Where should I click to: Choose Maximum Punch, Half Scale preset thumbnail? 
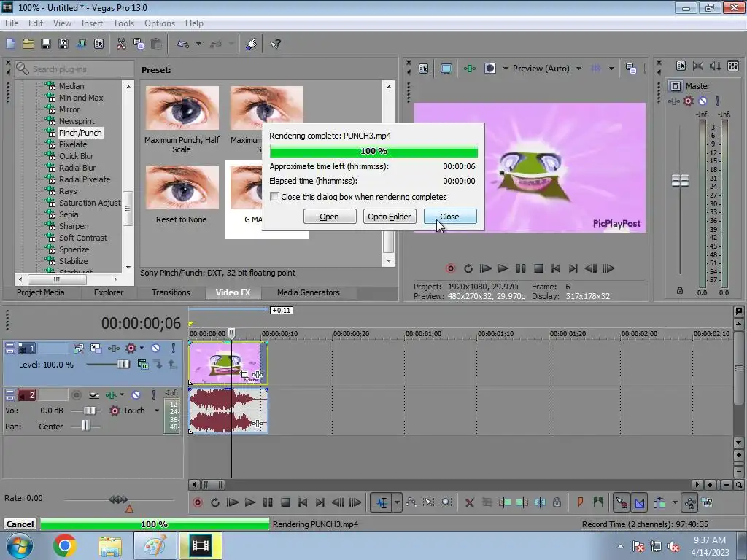click(182, 108)
